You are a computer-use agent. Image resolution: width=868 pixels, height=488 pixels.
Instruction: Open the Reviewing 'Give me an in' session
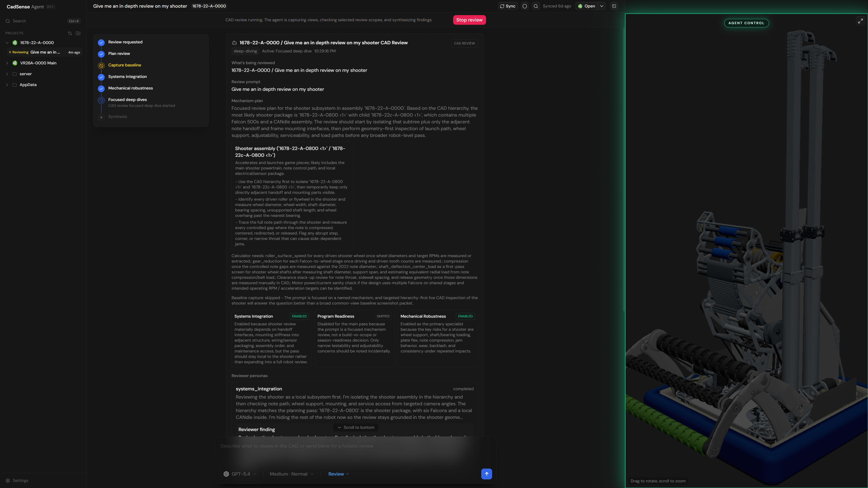pos(44,52)
